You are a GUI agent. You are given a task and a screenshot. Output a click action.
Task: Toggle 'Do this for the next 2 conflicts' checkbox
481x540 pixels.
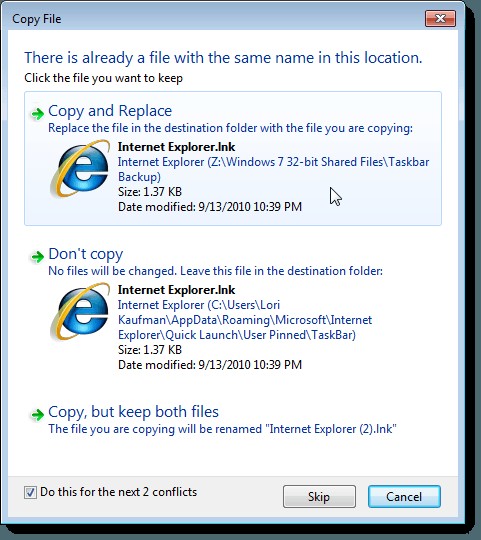pyautogui.click(x=30, y=492)
